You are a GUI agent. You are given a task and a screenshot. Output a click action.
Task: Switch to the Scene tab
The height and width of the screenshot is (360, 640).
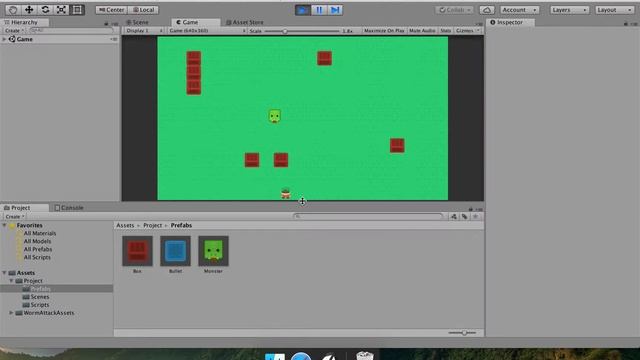pos(137,22)
